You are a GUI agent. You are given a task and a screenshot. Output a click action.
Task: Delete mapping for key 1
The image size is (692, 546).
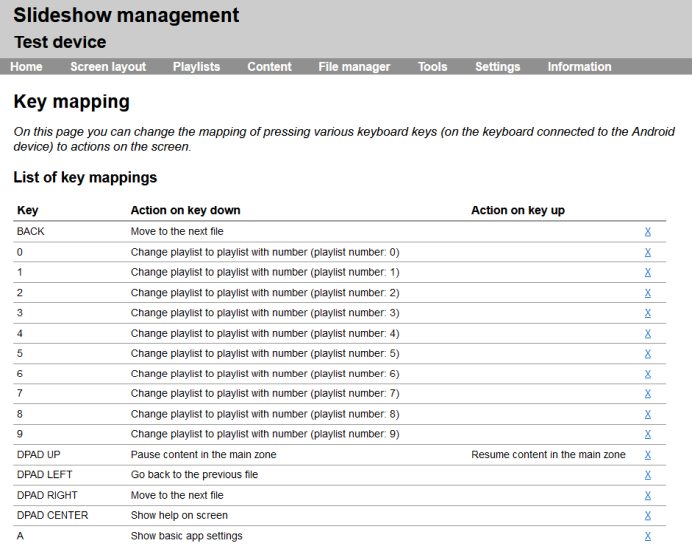pyautogui.click(x=648, y=272)
